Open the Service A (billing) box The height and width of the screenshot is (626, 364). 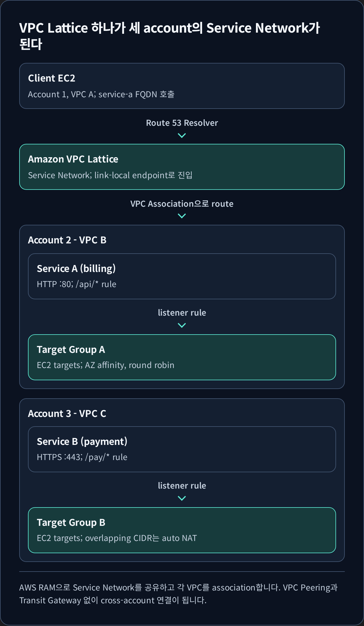point(182,276)
